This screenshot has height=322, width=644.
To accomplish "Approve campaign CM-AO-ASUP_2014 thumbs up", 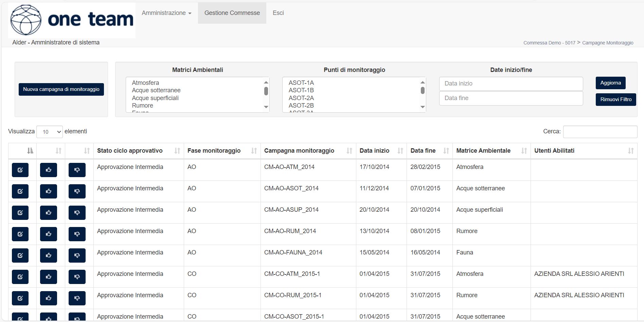I will pyautogui.click(x=49, y=213).
